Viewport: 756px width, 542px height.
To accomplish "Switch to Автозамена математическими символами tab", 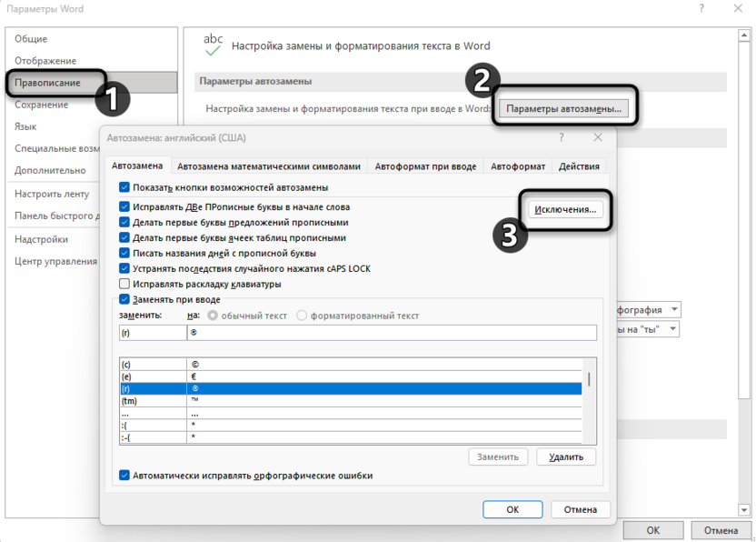I will [x=269, y=166].
